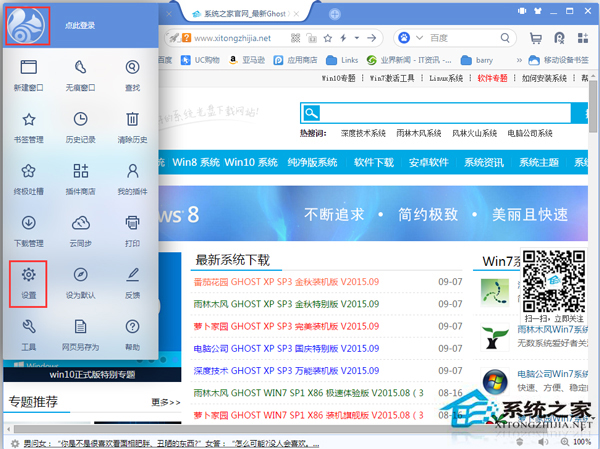Open 移动设备书签 mobile bookmarks

point(559,60)
